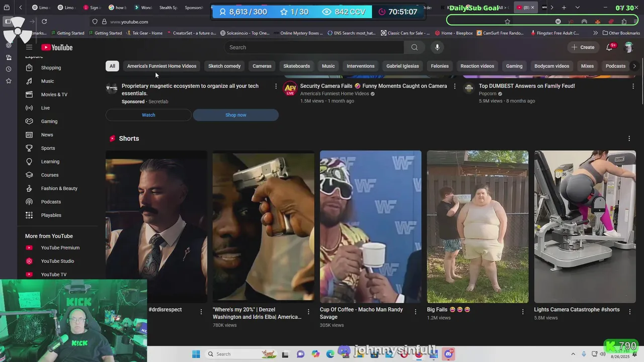644x362 pixels.
Task: Open options menu for the Sponsored Secretlab ad
Action: tap(276, 86)
